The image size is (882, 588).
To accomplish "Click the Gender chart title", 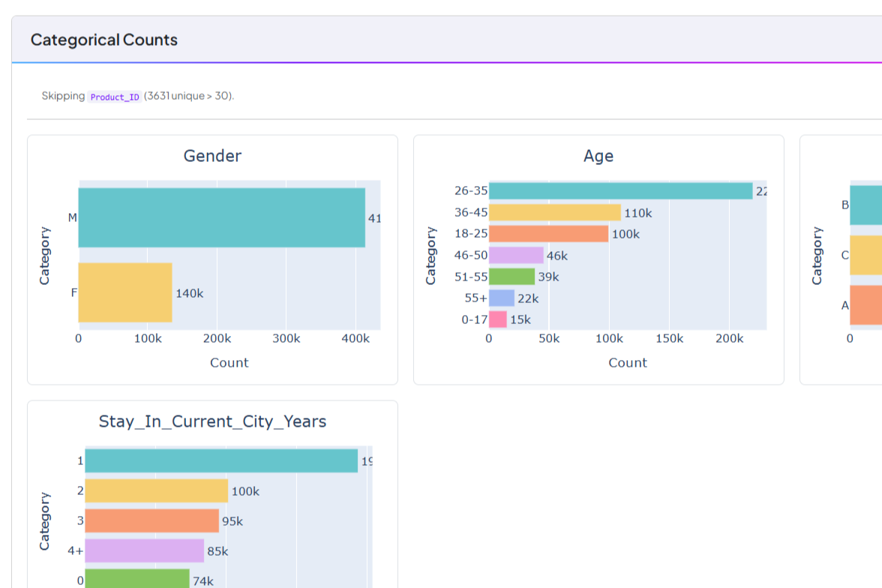I will tap(213, 156).
